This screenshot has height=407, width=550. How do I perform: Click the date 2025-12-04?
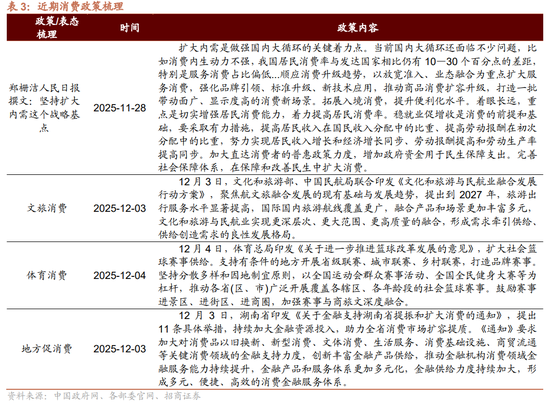point(120,275)
